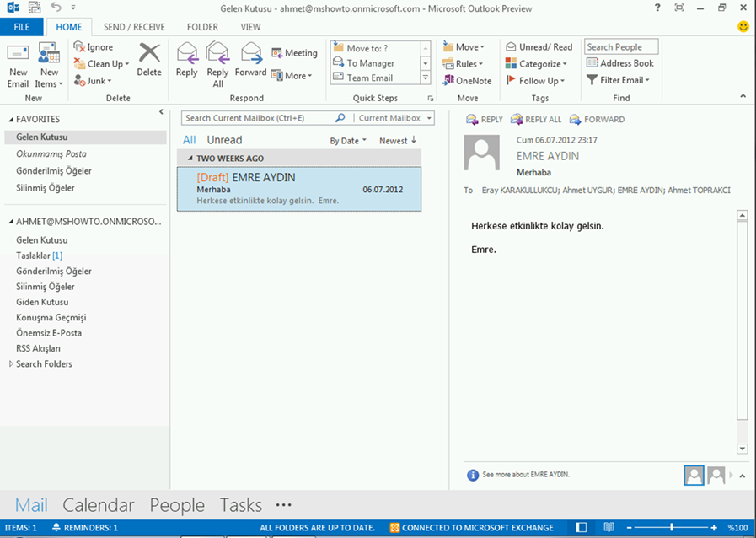Click the smiley feedback icon
756x538 pixels.
tap(743, 26)
